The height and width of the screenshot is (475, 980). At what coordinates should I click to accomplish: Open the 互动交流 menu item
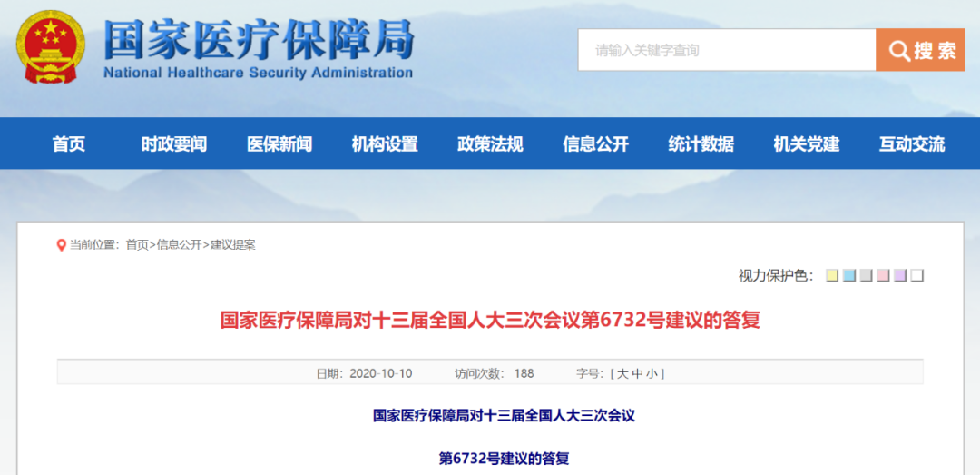click(x=911, y=143)
